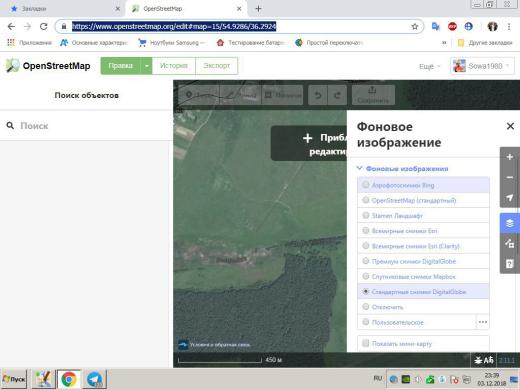
Task: Collapse the Фоновые изображения section chevron
Action: coord(360,168)
